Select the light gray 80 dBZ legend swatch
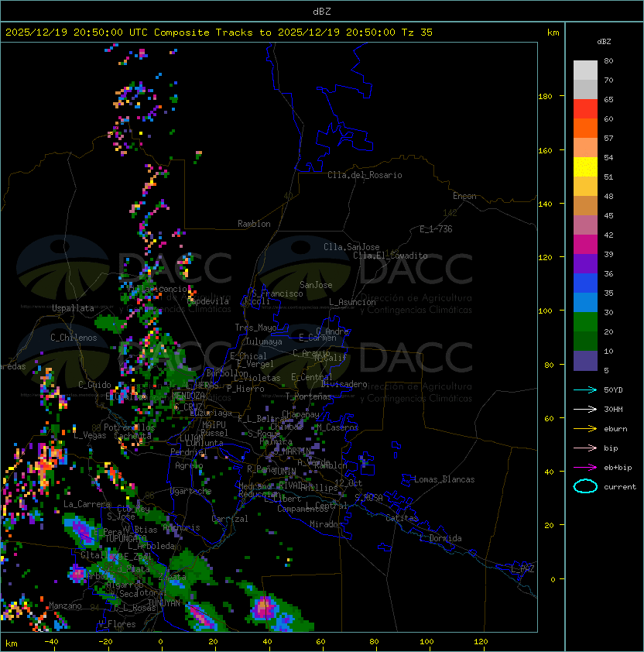Image resolution: width=644 pixels, height=652 pixels. pos(585,70)
